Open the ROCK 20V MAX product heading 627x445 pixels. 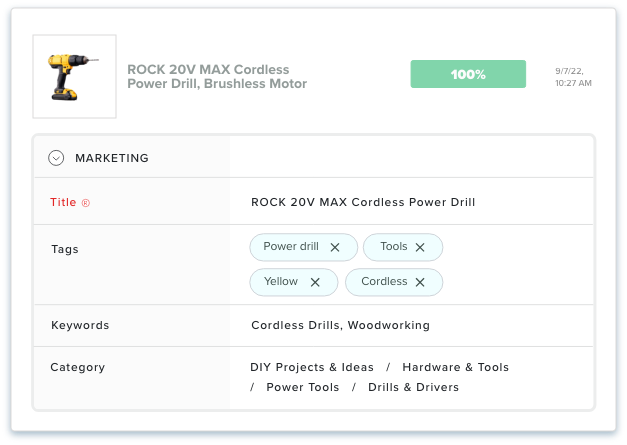(x=217, y=76)
